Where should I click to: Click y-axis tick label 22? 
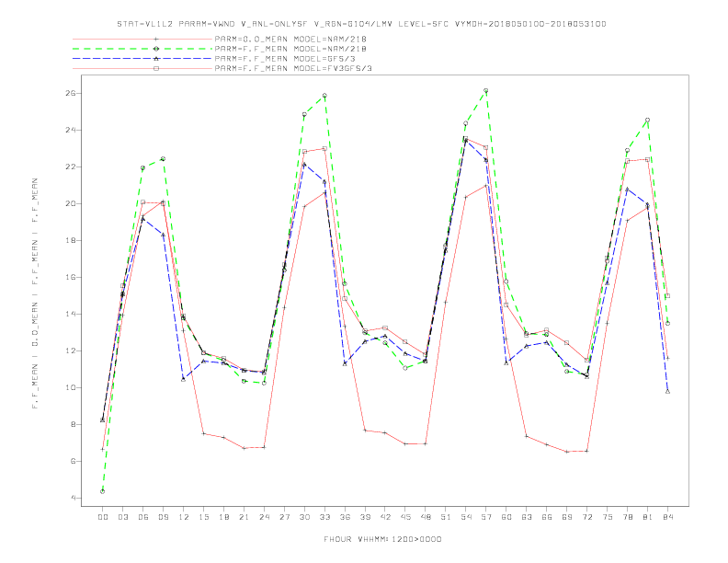73,167
